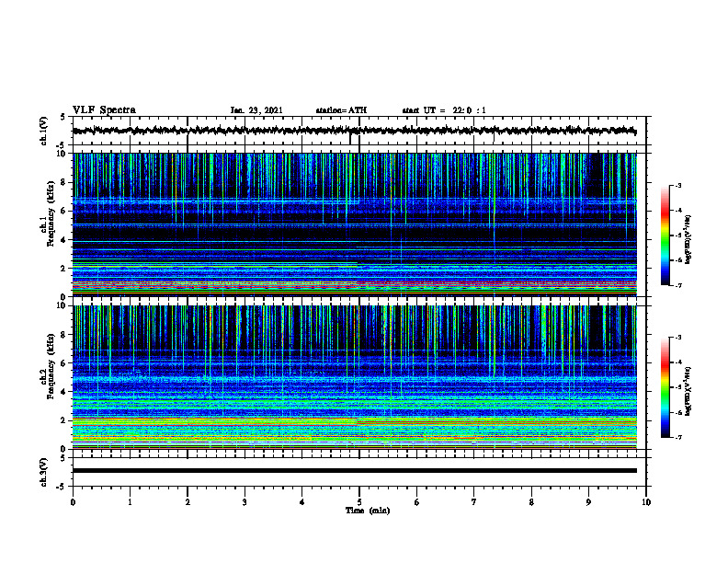
Task: Click the "-3" value on ch.1 colorbar
Action: tap(677, 185)
